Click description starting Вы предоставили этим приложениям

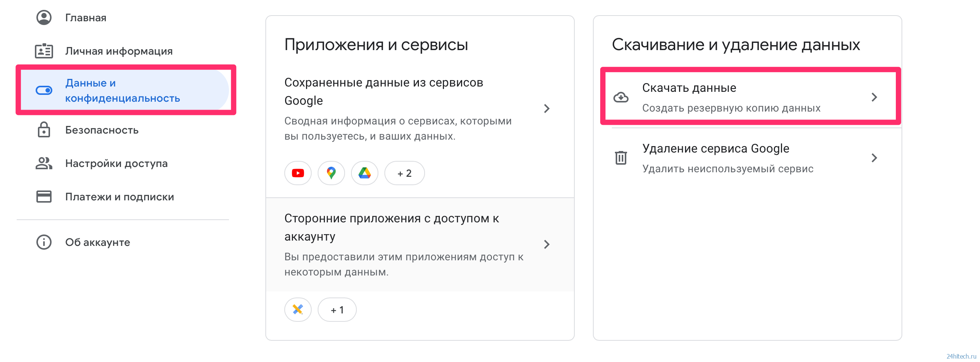pos(404,264)
